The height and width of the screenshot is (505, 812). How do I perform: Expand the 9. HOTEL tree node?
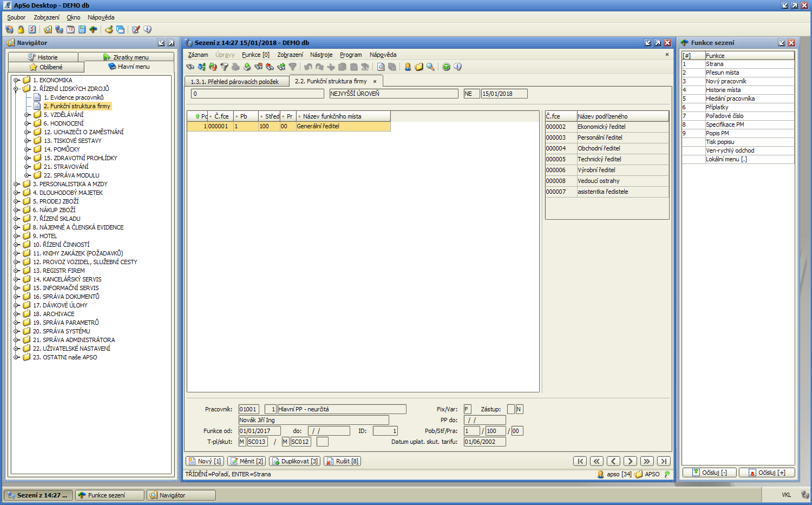tap(17, 236)
